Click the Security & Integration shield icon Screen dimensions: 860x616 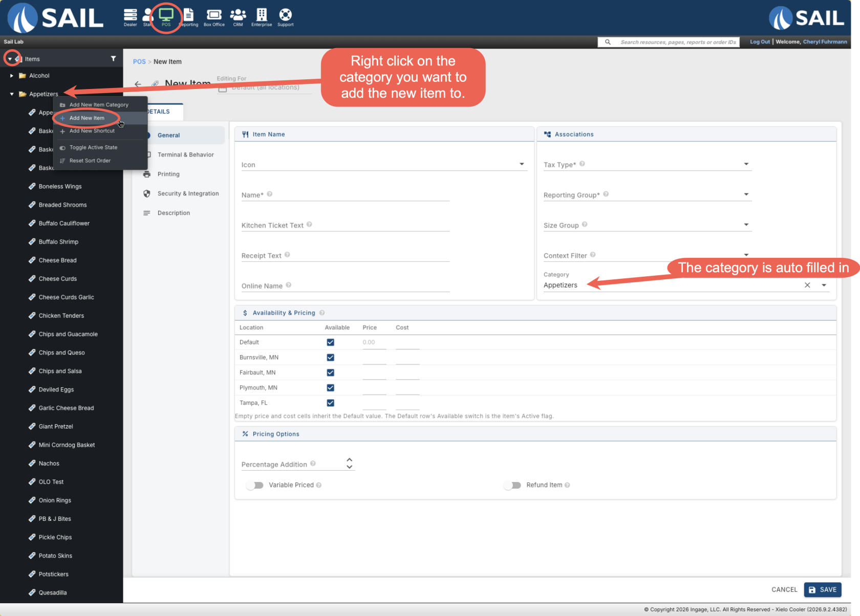147,193
